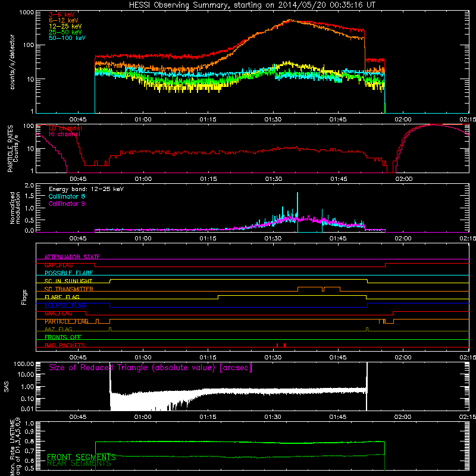Click the 00:45 tick under modulation plot
476x476 pixels.
click(x=78, y=239)
